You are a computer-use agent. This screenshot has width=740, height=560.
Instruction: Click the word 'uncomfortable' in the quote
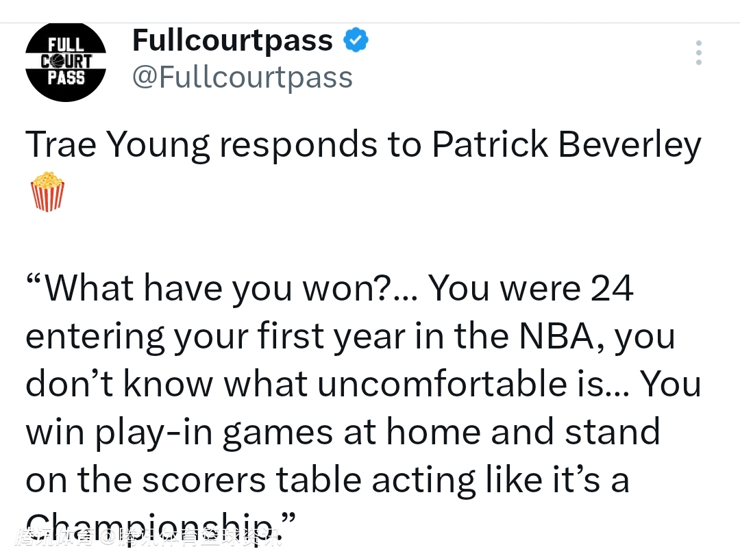coord(442,383)
